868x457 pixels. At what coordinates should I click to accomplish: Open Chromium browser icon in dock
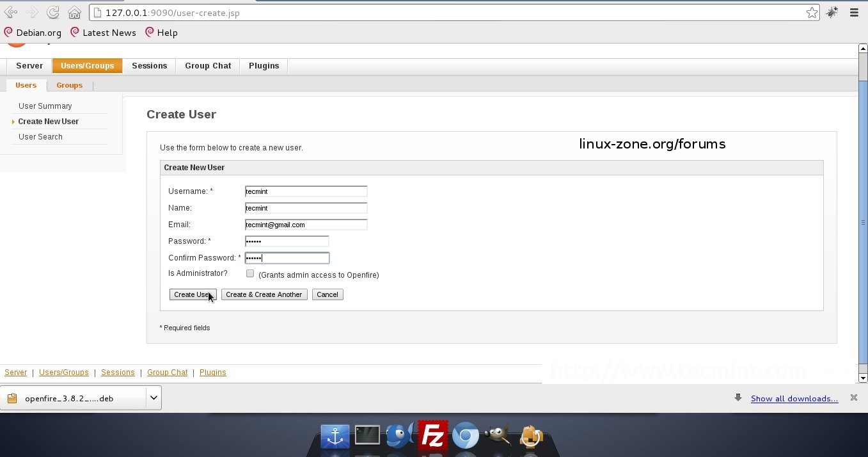tap(465, 436)
